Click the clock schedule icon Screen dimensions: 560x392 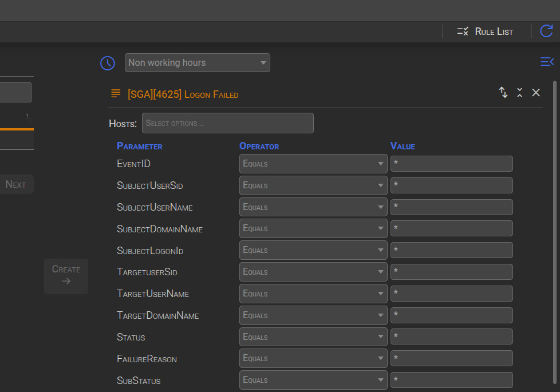click(108, 63)
